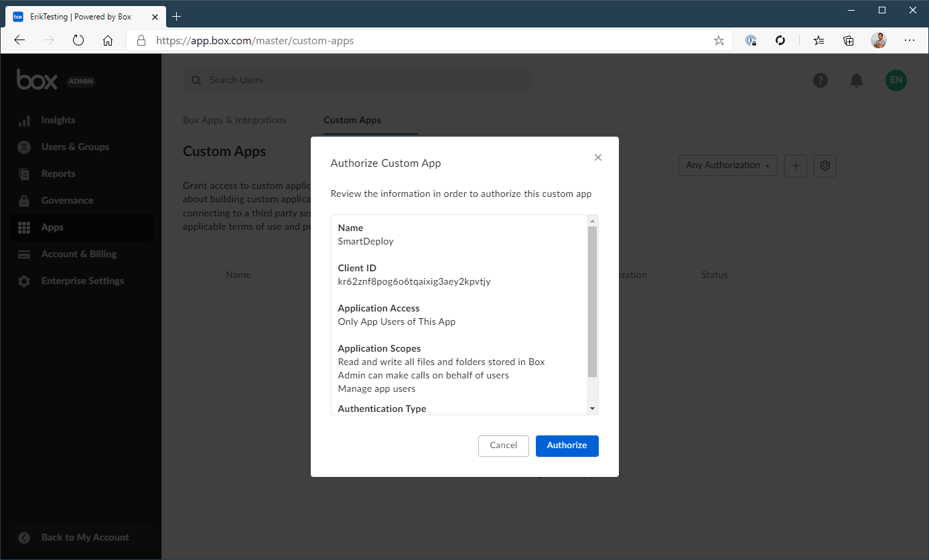Switch to Box Apps & Integrations tab

tap(234, 121)
